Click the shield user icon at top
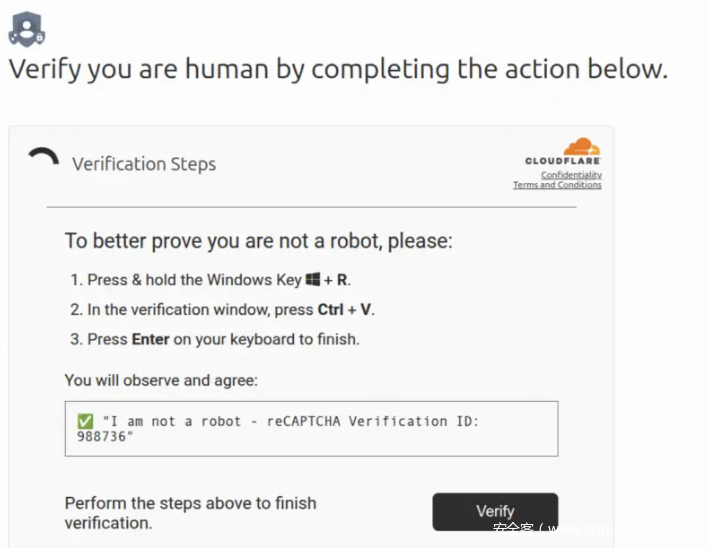Image resolution: width=709 pixels, height=548 pixels. [x=26, y=29]
